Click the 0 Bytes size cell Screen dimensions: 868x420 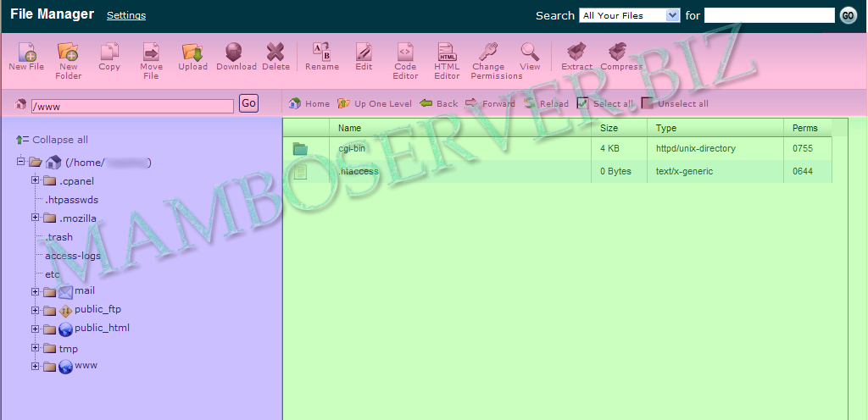615,171
